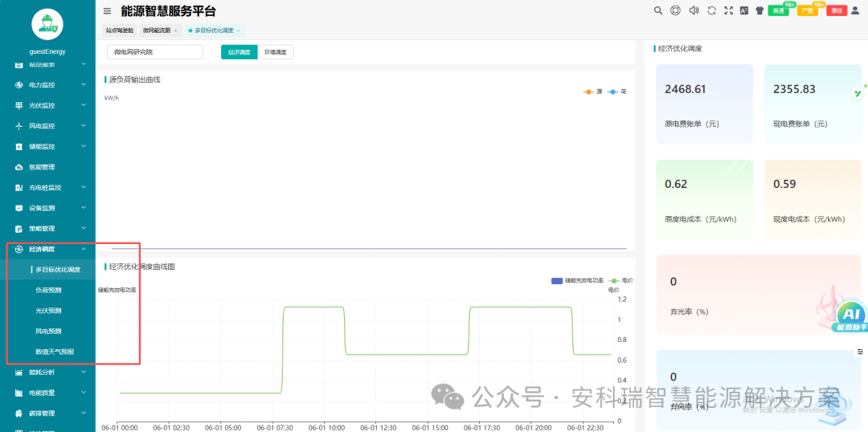Click the 电能质量 icon

[18, 393]
